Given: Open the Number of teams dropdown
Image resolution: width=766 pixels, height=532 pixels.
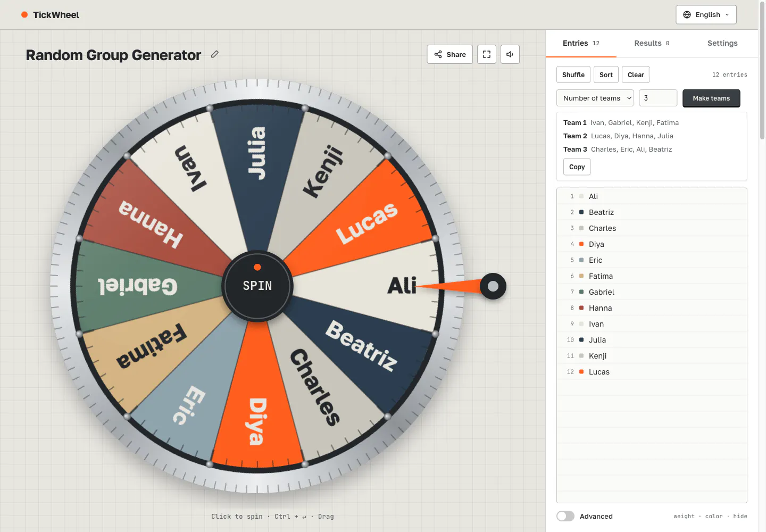Looking at the screenshot, I should [595, 98].
